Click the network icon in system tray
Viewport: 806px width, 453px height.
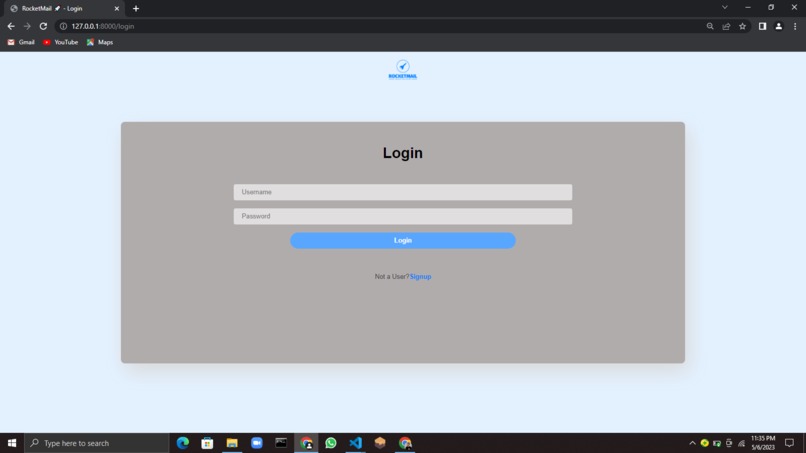(x=741, y=443)
